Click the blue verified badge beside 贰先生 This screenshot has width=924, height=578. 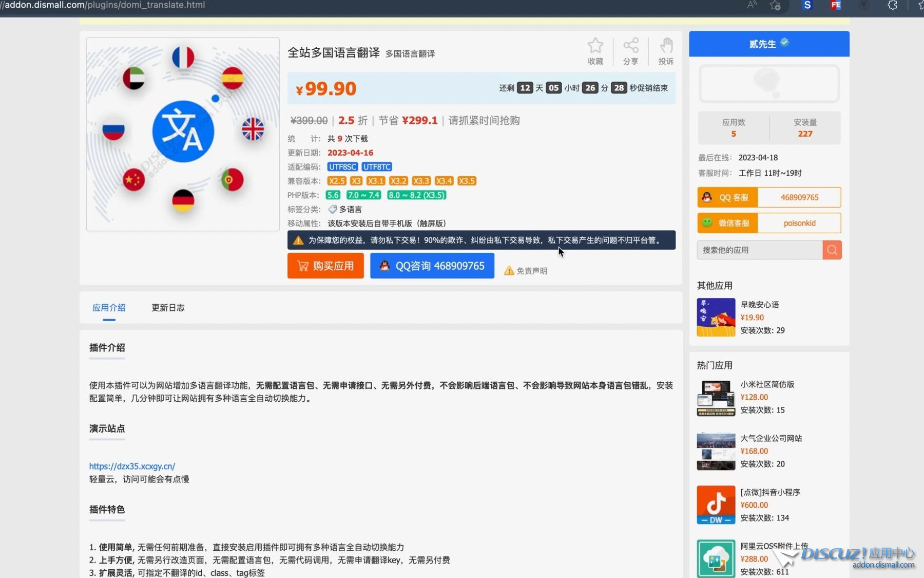tap(784, 43)
